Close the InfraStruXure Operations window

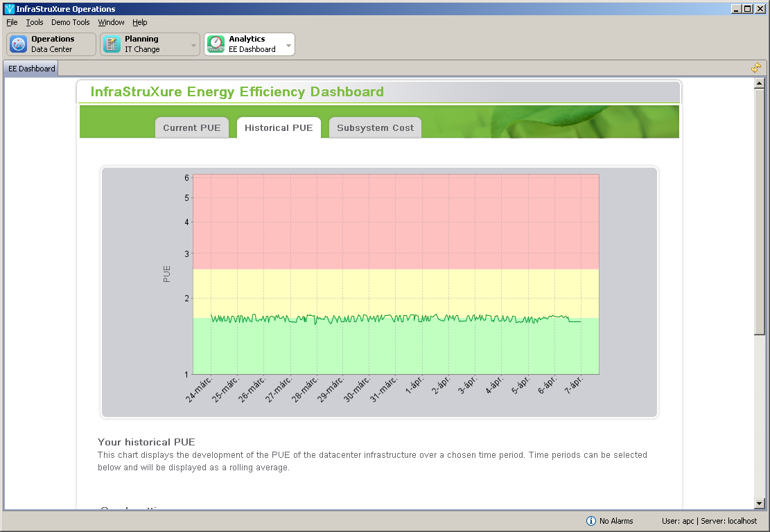760,9
